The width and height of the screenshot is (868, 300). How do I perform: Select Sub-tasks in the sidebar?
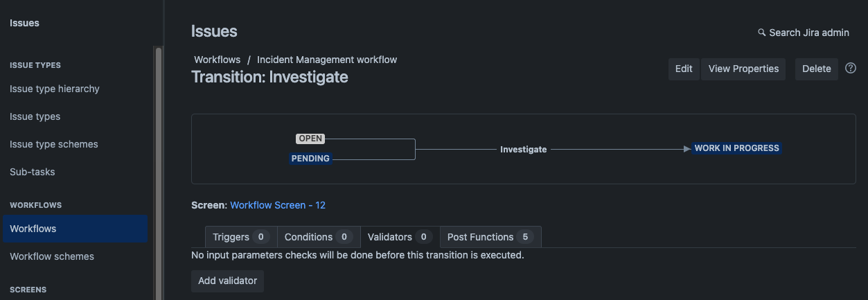pyautogui.click(x=33, y=172)
